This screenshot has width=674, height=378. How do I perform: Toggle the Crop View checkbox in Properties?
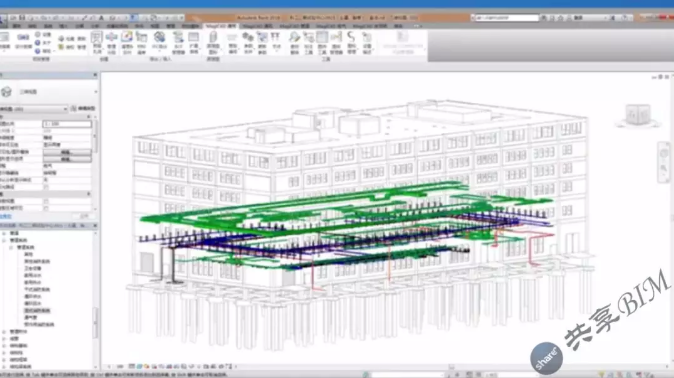tap(46, 201)
